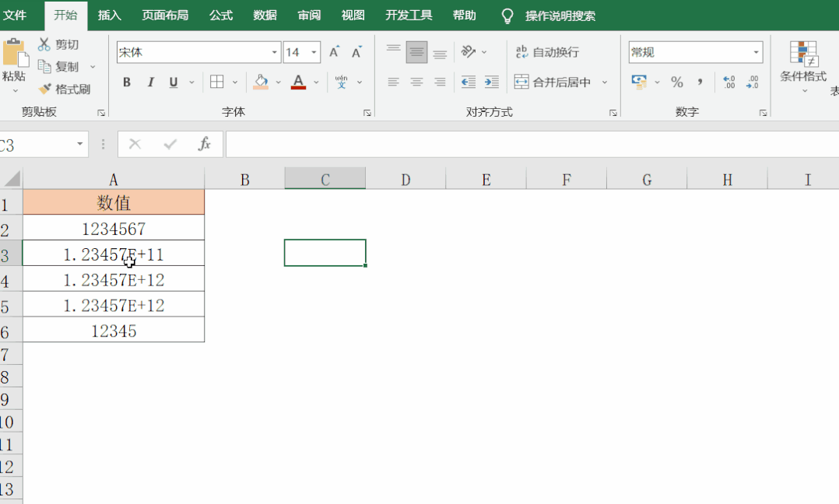Open the 公式 (Formulas) ribbon tab

coord(221,15)
